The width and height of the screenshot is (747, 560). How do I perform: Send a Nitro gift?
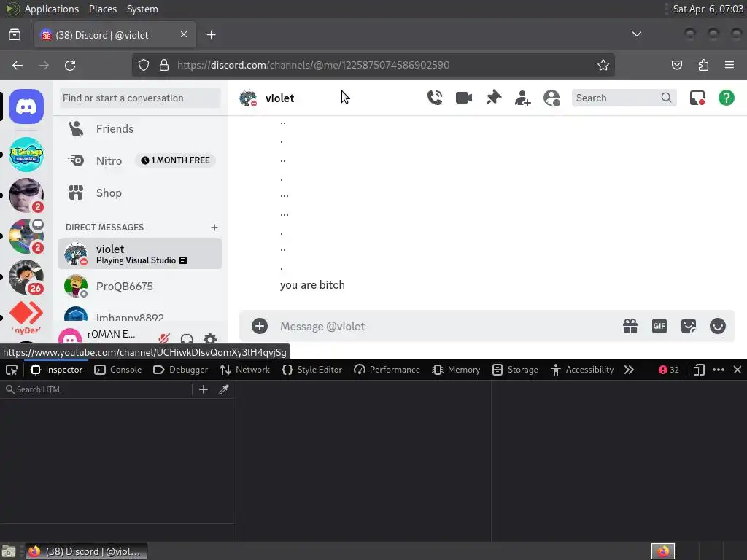pos(630,326)
